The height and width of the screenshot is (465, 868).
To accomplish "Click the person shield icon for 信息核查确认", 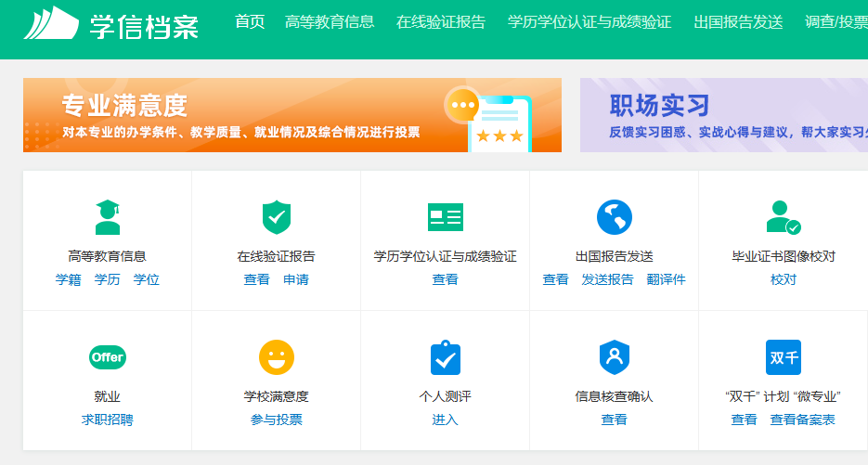I will pos(615,357).
